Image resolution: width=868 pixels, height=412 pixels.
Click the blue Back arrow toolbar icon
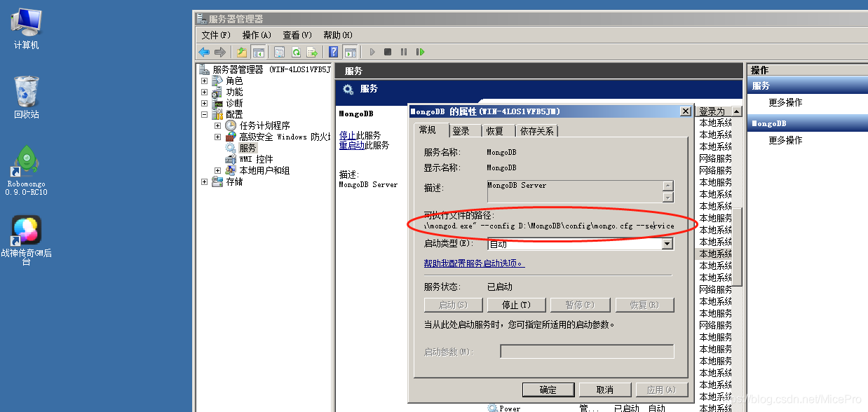tap(204, 52)
